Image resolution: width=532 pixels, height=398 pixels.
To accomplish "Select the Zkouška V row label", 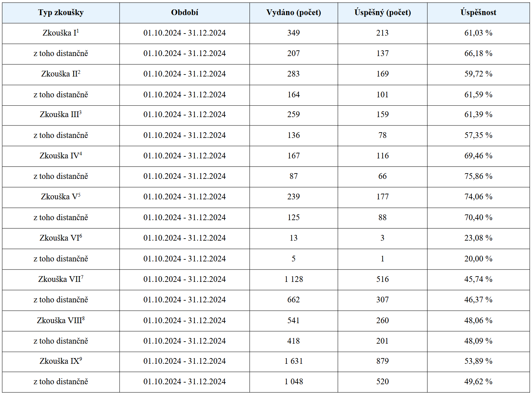I will pos(61,197).
